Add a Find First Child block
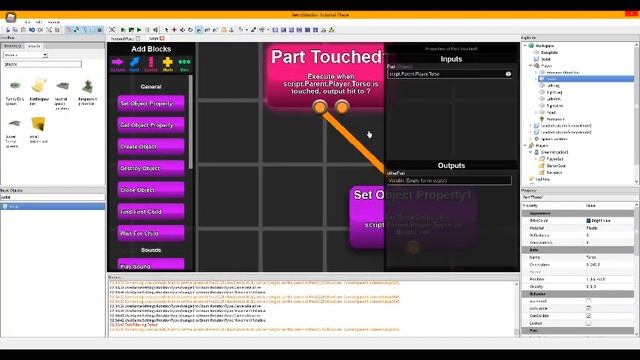 coord(151,212)
